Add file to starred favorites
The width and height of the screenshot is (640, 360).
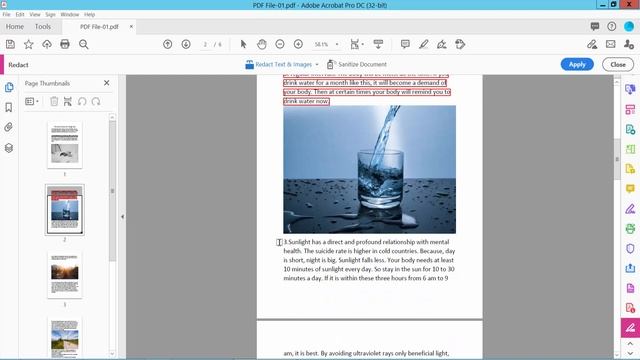pos(29,44)
